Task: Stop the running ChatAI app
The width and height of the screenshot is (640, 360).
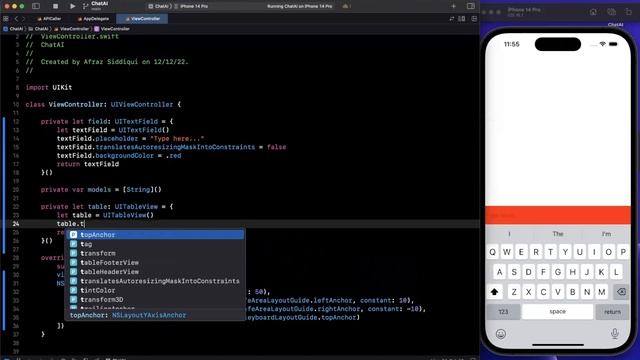Action: (55, 6)
